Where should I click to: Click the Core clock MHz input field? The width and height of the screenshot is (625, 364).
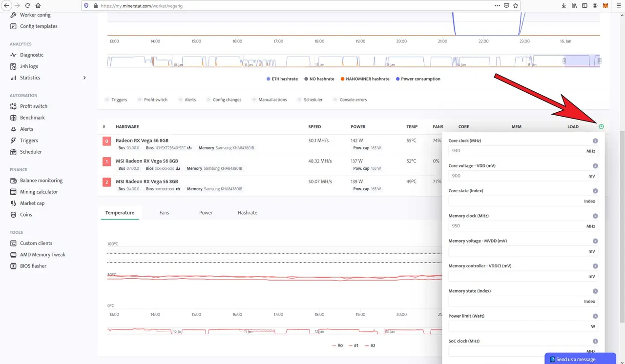[523, 151]
